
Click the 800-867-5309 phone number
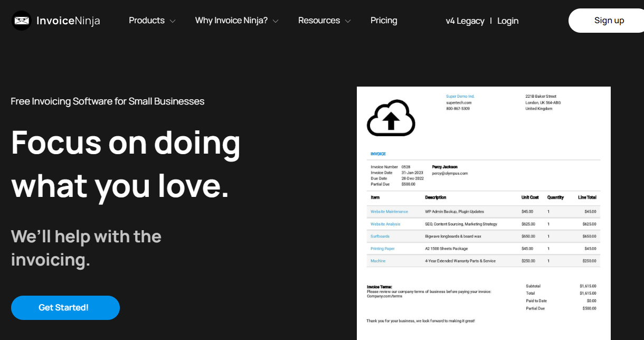[x=458, y=109]
